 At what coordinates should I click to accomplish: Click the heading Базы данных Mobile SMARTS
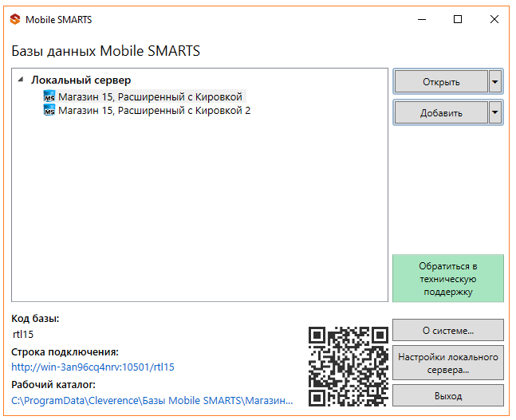point(105,51)
